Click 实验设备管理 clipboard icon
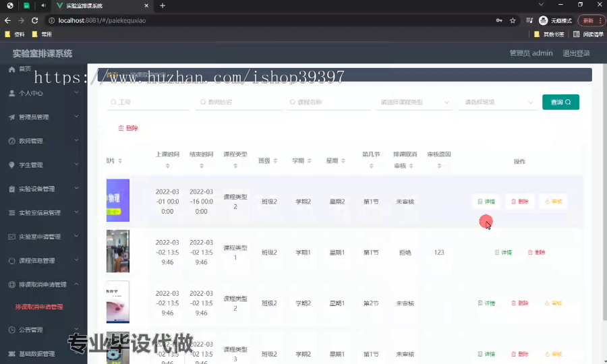The image size is (607, 364). pyautogui.click(x=11, y=189)
